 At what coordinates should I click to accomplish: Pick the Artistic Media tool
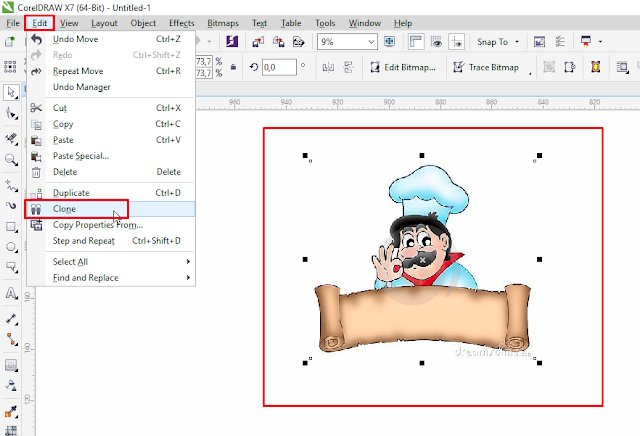[11, 206]
